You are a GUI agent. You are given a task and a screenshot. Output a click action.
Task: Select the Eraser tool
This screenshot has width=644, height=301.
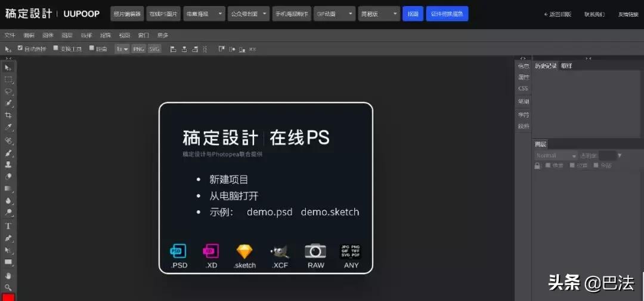8,176
